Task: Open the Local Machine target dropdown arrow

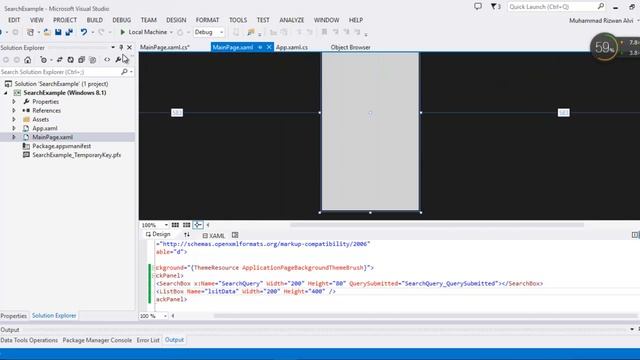Action: [x=171, y=32]
